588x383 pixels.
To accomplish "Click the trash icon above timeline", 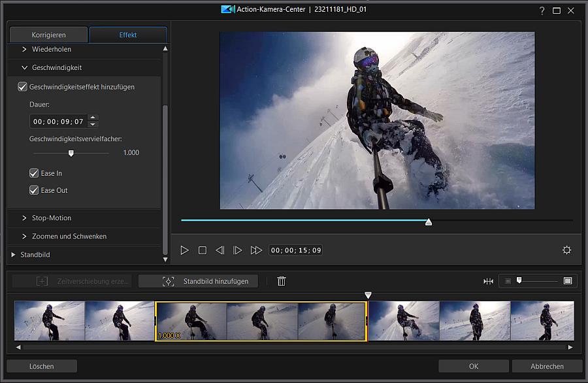I will click(282, 281).
